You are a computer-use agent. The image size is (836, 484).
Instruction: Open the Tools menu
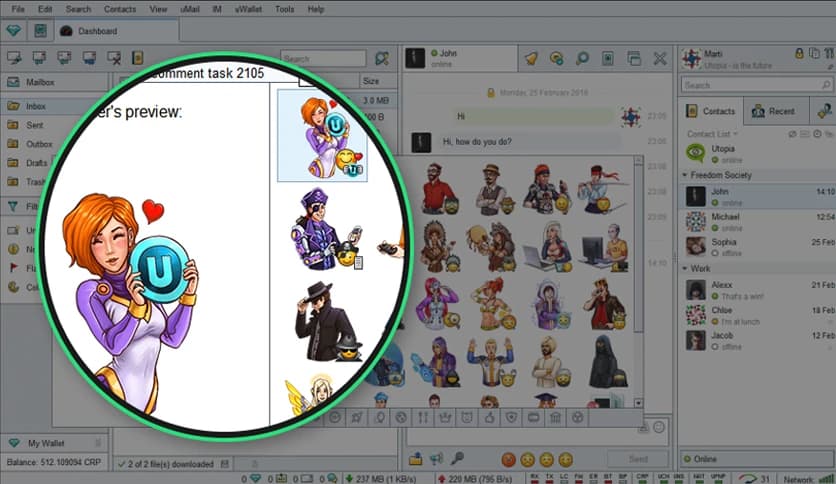click(284, 9)
